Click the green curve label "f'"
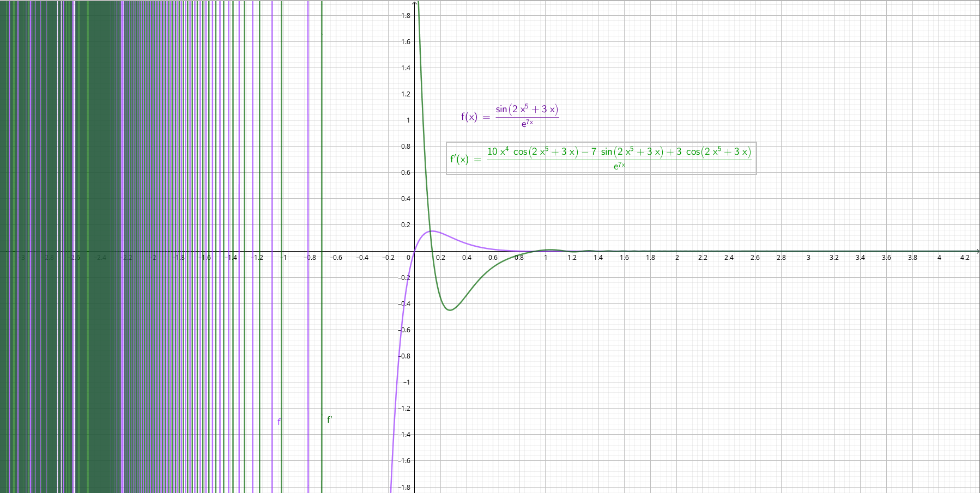 click(329, 419)
